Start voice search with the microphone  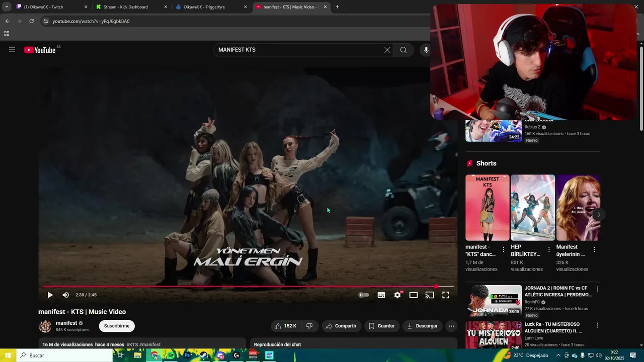(426, 50)
